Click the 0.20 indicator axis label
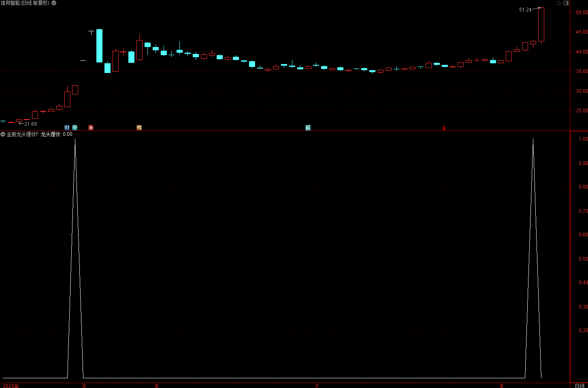The height and width of the screenshot is (388, 588). (583, 330)
